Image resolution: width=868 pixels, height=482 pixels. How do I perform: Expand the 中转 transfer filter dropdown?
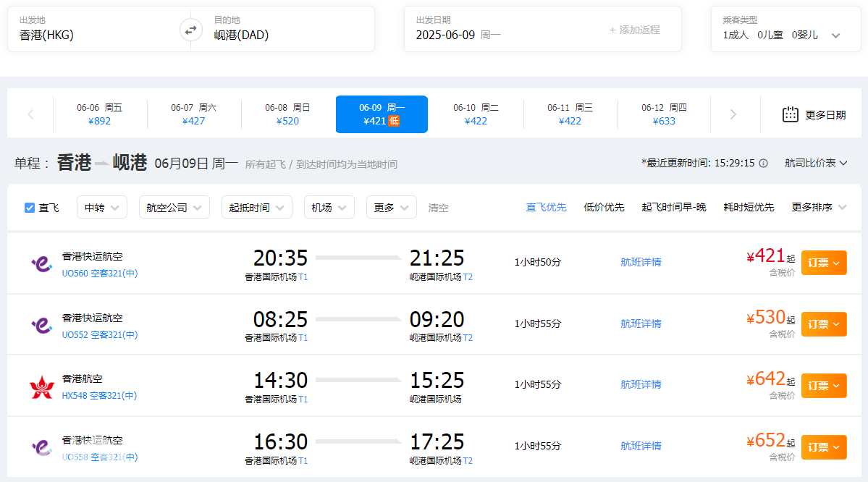click(x=102, y=208)
